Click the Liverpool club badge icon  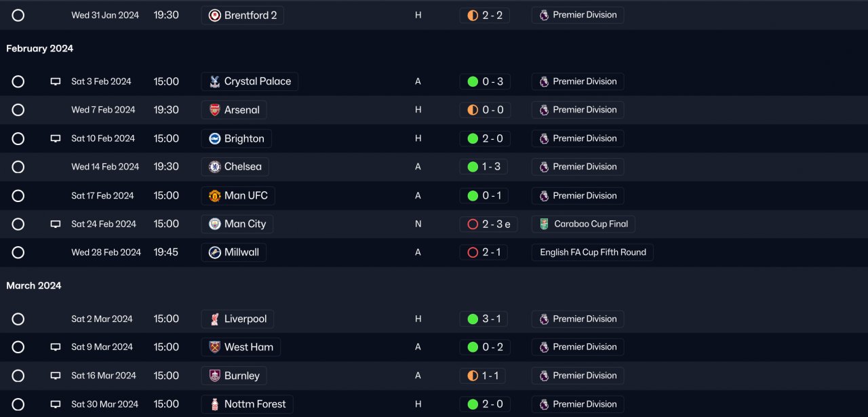214,319
